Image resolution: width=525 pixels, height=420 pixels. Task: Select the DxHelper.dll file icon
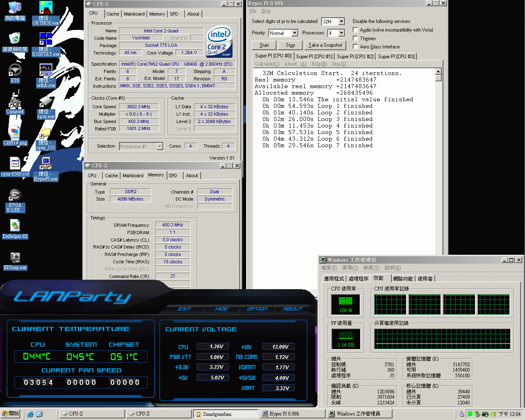(x=15, y=229)
